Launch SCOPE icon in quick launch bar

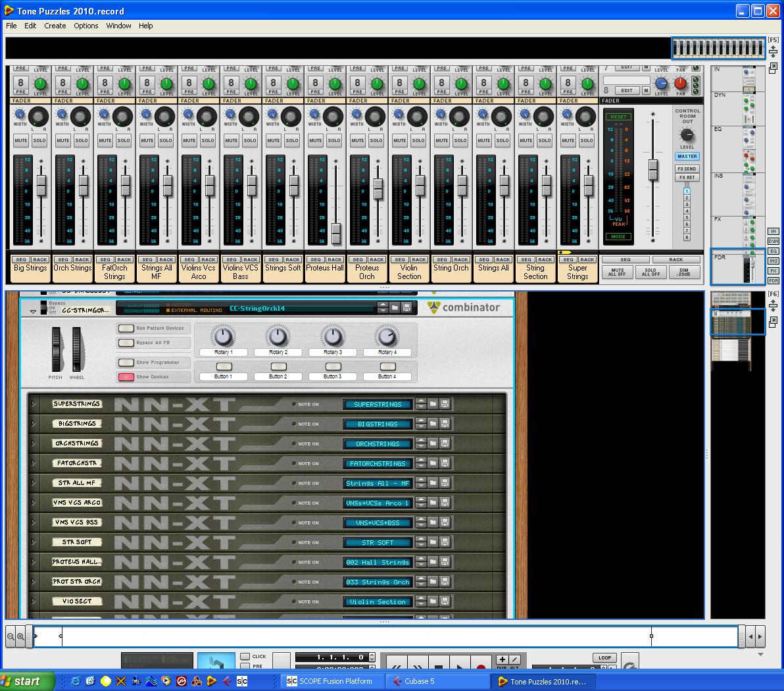pos(242,681)
